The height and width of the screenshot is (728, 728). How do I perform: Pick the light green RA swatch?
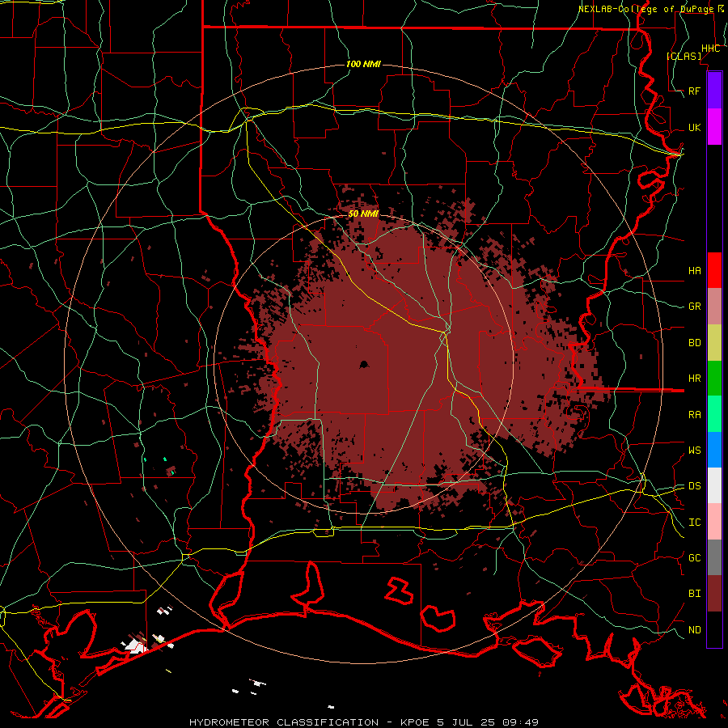[714, 414]
